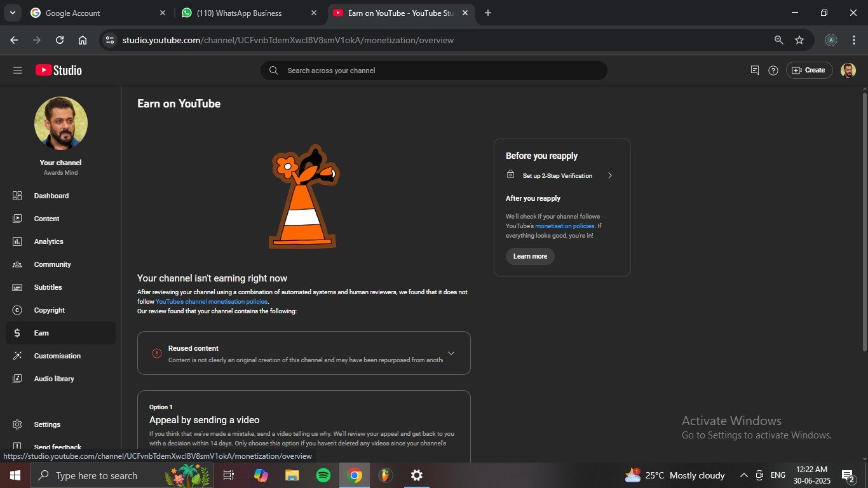This screenshot has height=488, width=868.
Task: Open the FL Studio fruit icon on taskbar
Action: pyautogui.click(x=386, y=475)
